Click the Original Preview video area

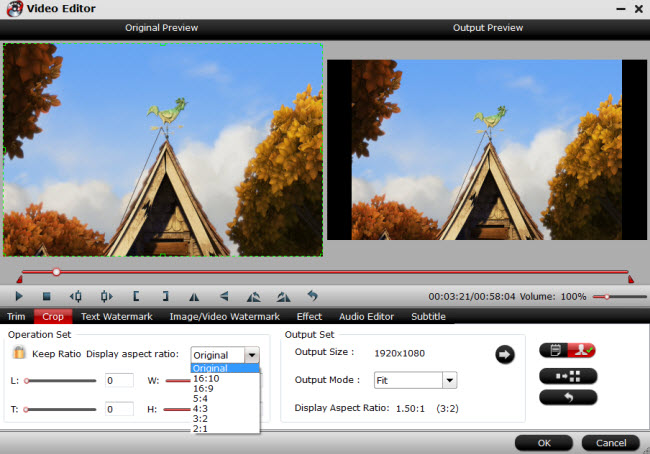click(x=163, y=150)
